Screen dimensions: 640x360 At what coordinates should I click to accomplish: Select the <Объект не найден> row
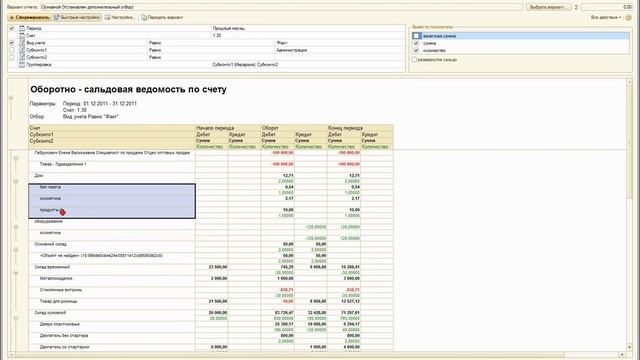(x=101, y=256)
